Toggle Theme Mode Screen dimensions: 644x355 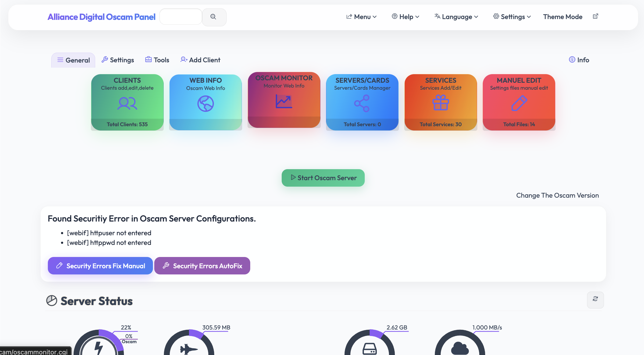tap(562, 17)
